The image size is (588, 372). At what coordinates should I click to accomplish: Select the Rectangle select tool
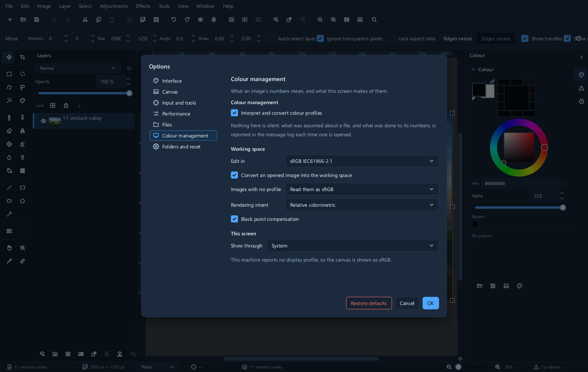pyautogui.click(x=9, y=74)
